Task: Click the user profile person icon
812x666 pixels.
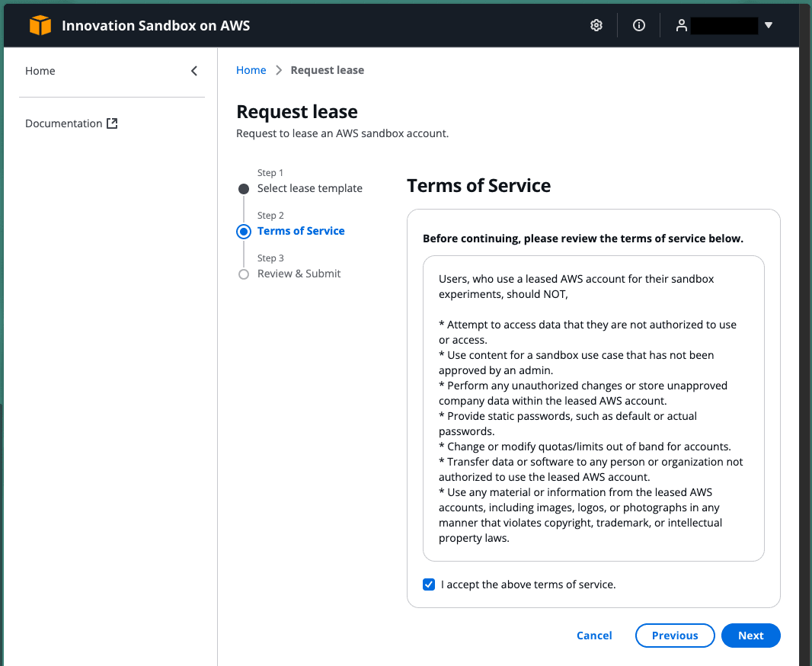Action: pos(681,25)
